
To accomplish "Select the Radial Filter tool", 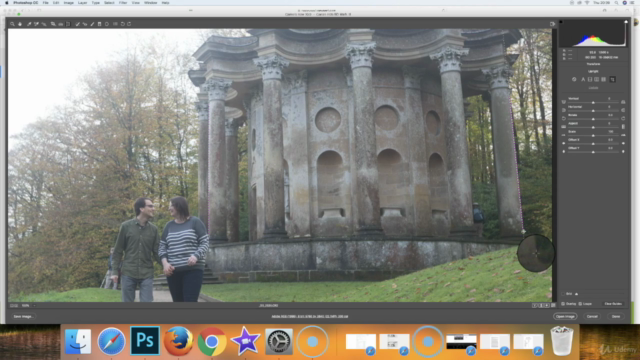I will (107, 24).
